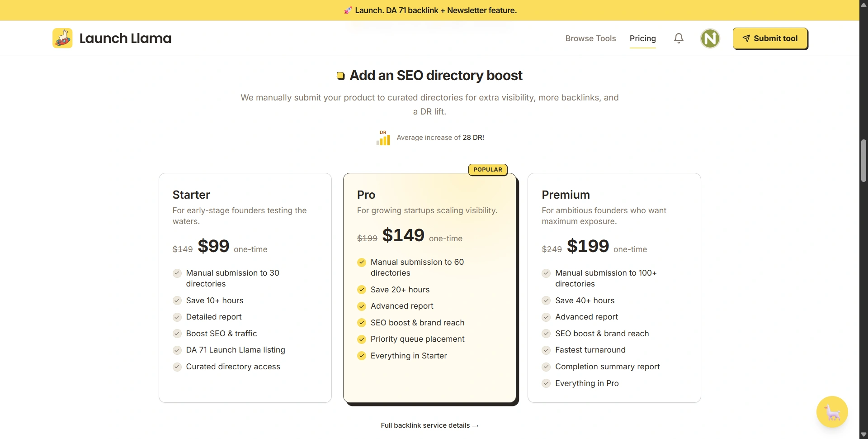The height and width of the screenshot is (439, 868).
Task: Click the scrollbar down arrow
Action: [x=863, y=435]
